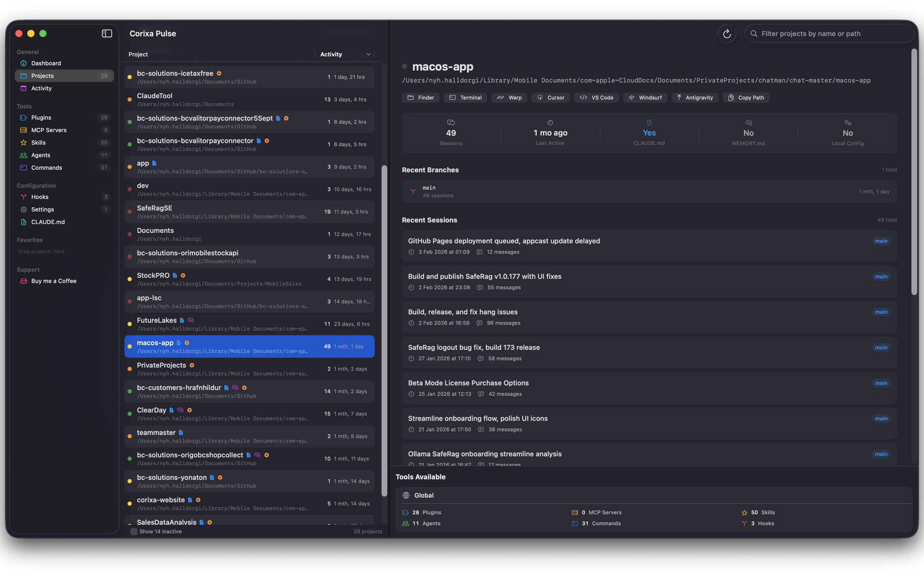Toggle the sidebar visibility icon
This screenshot has width=924, height=577.
106,33
